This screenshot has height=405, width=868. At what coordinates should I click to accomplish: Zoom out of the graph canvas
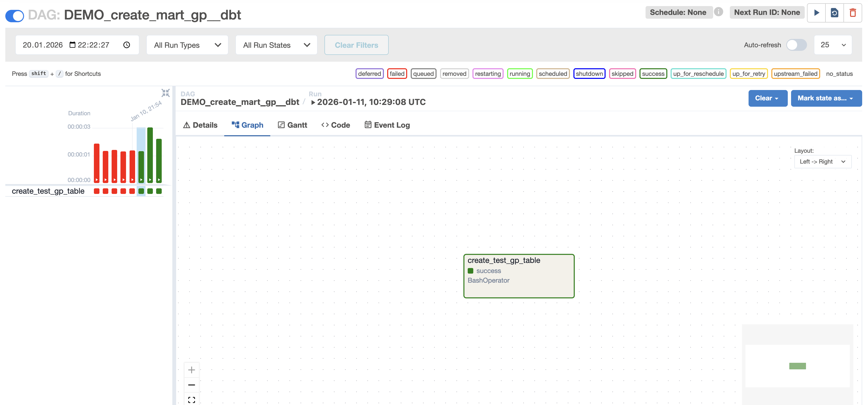point(191,385)
